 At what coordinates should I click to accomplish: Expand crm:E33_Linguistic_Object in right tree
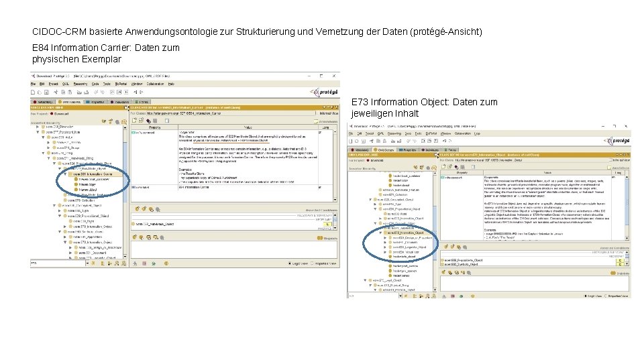point(385,247)
